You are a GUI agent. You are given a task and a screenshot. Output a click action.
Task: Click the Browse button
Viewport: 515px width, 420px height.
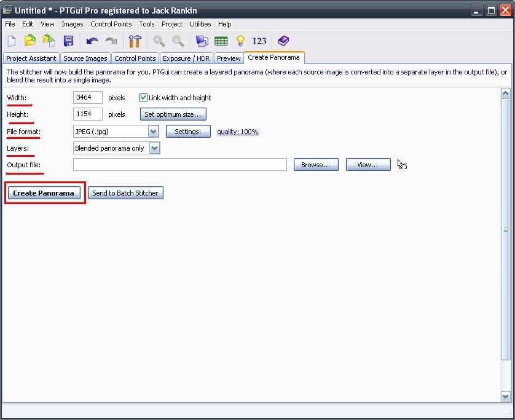click(316, 165)
